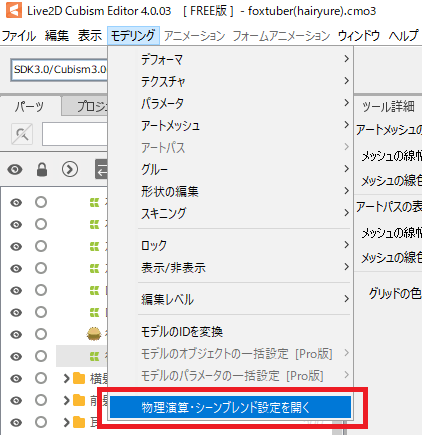Click the padlock icon in parts list header
The image size is (424, 436).
42,170
